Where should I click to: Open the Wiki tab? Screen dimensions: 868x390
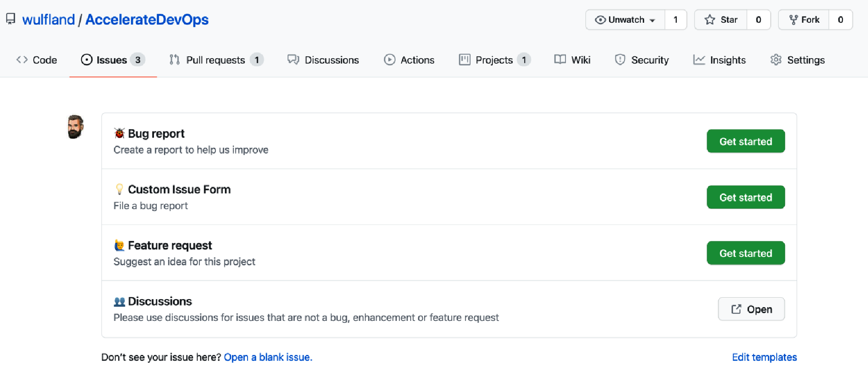pos(572,60)
